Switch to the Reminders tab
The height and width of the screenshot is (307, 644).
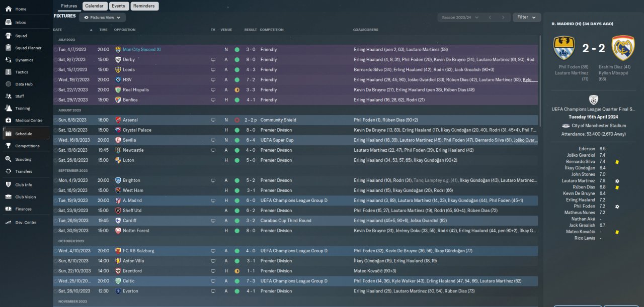pos(145,6)
